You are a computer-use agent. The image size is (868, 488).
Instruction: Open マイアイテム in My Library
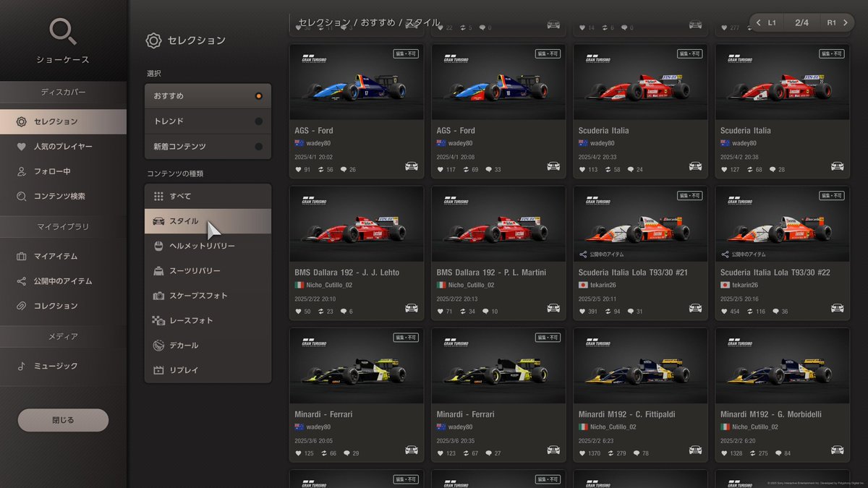pos(63,256)
